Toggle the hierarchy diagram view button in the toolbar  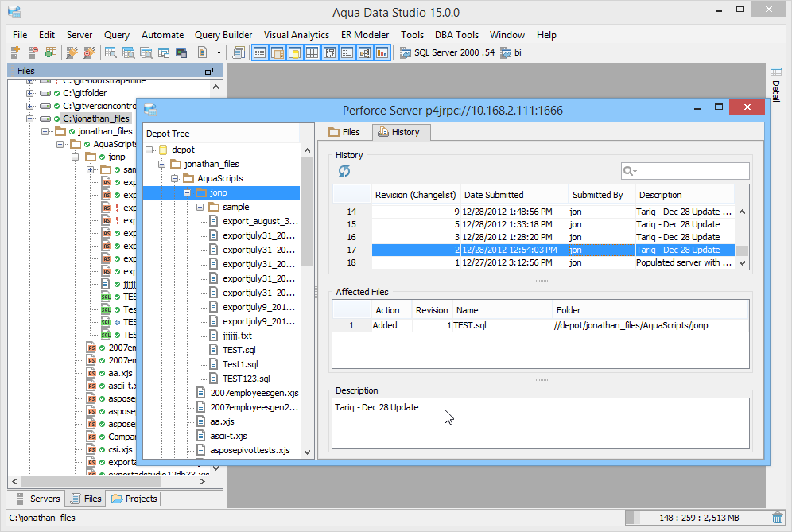pyautogui.click(x=365, y=52)
